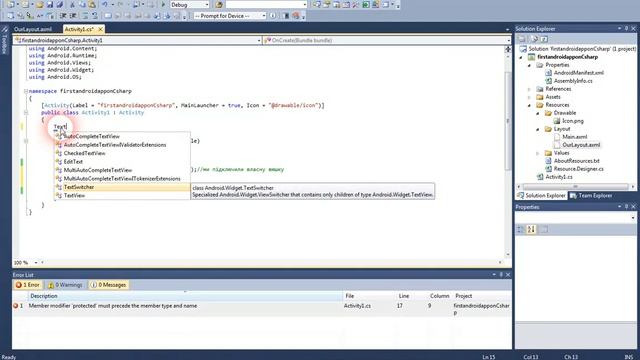Choose CheckedTextView from the autocomplete list
This screenshot has height=360, width=640.
coord(122,153)
